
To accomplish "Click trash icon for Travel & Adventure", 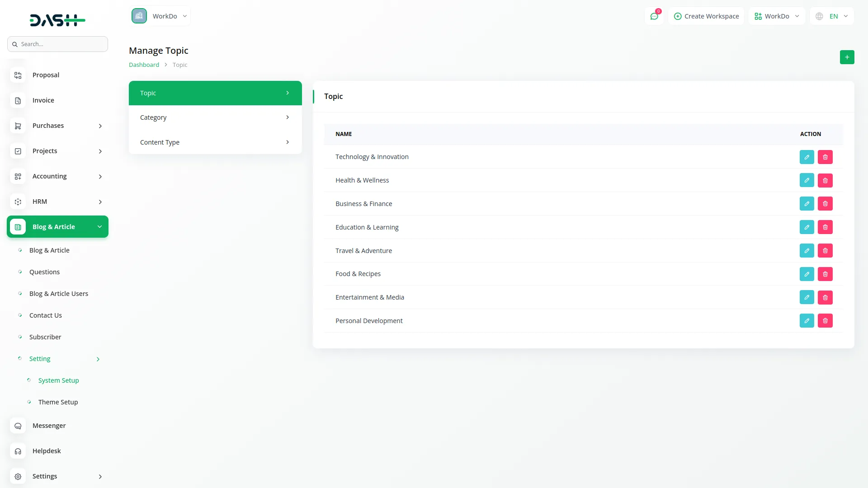I will point(825,251).
